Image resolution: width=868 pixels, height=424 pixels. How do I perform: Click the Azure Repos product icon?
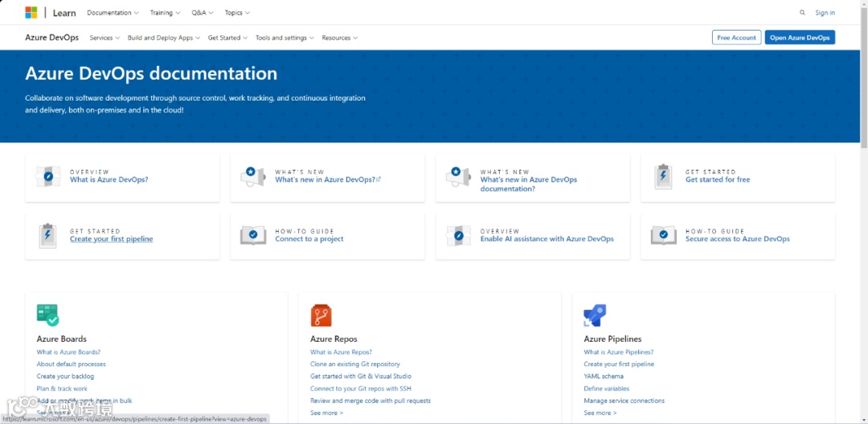321,315
